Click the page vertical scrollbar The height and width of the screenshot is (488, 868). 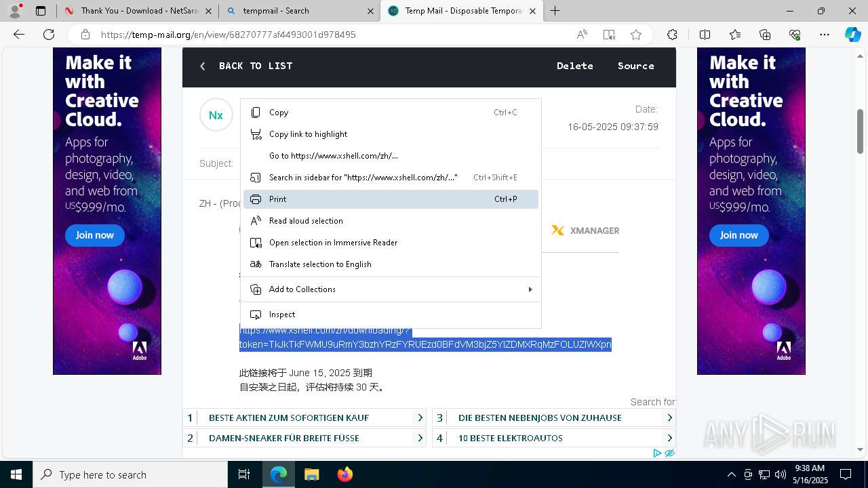point(861,132)
